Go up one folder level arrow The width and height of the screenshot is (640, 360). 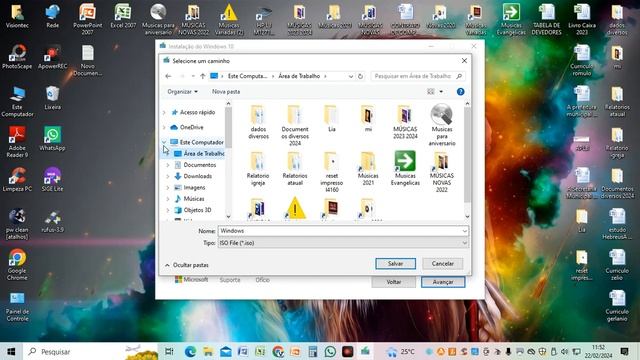[202, 76]
